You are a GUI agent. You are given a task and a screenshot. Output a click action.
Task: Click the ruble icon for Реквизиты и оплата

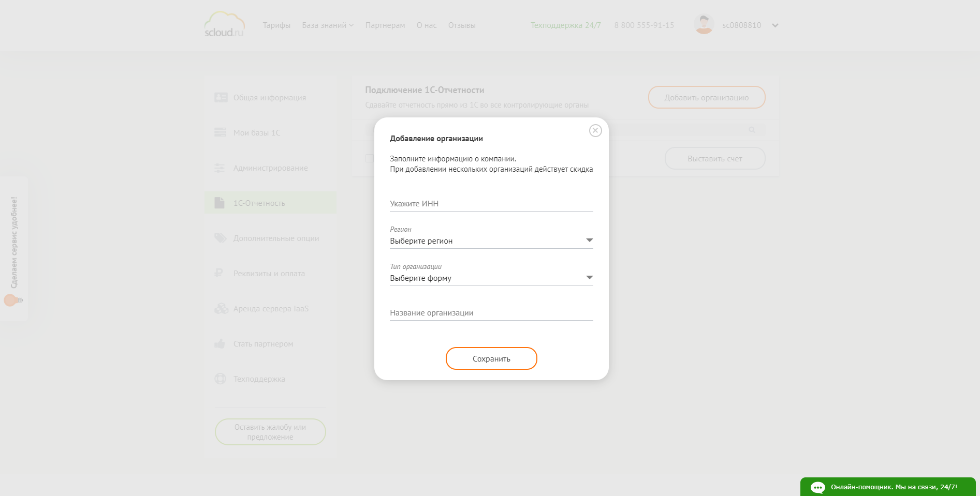pos(218,273)
